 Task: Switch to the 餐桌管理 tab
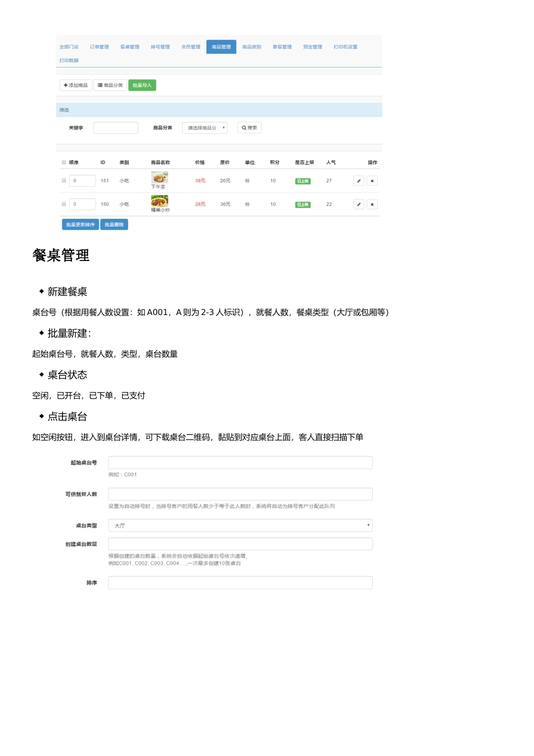tap(130, 47)
